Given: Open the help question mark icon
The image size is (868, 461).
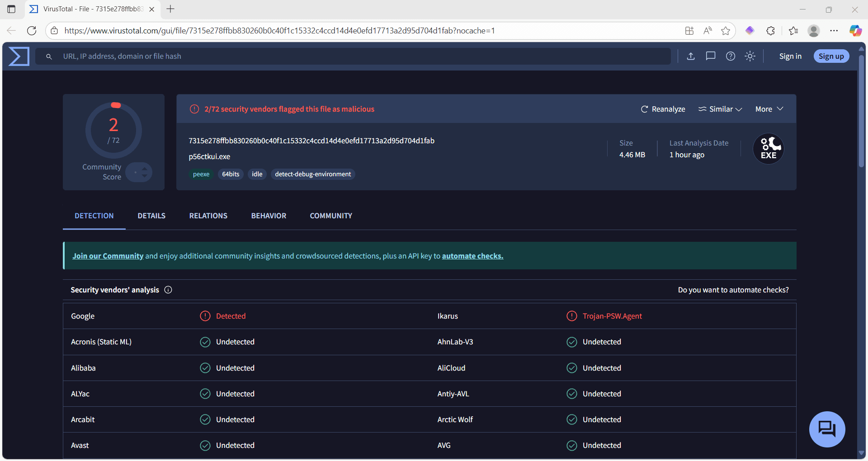Looking at the screenshot, I should [x=731, y=56].
